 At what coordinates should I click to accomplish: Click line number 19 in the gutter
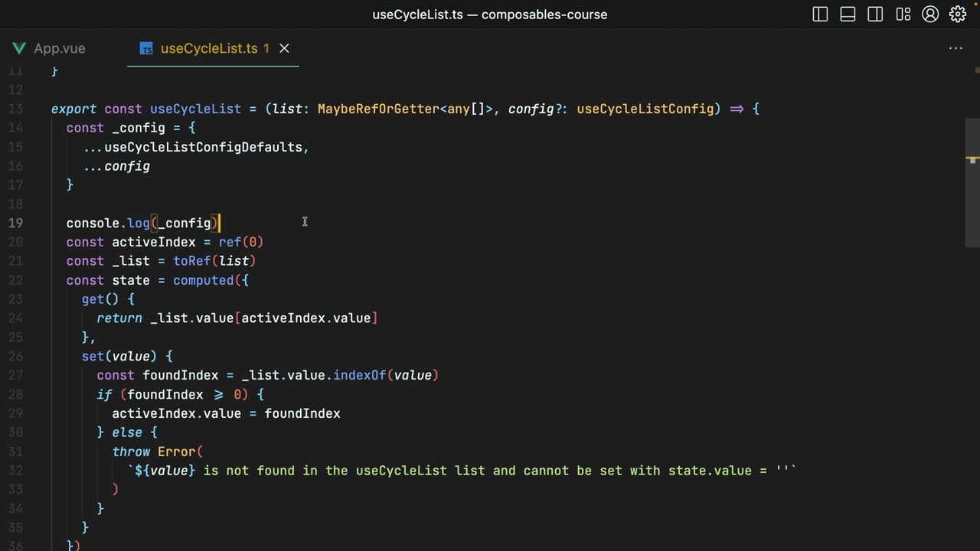[x=15, y=223]
